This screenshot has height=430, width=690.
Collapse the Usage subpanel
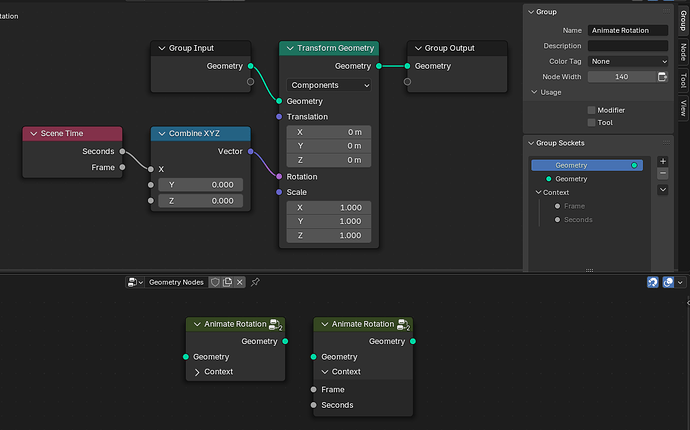(x=534, y=92)
